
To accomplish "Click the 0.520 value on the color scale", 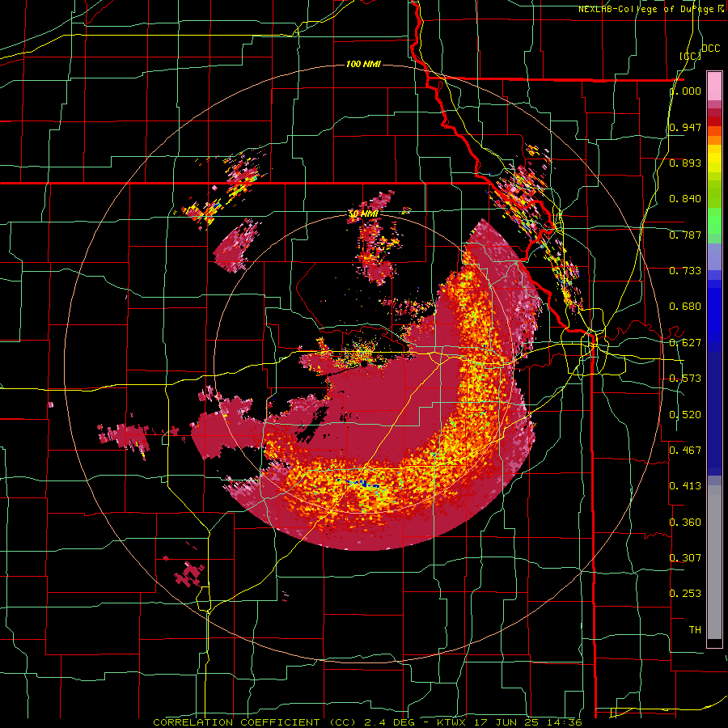I will pos(685,415).
